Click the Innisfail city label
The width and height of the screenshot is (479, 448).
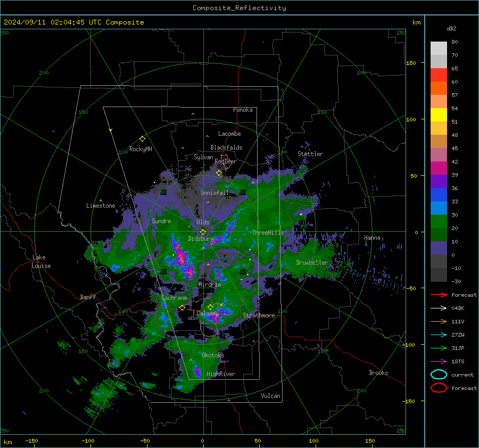pos(214,193)
